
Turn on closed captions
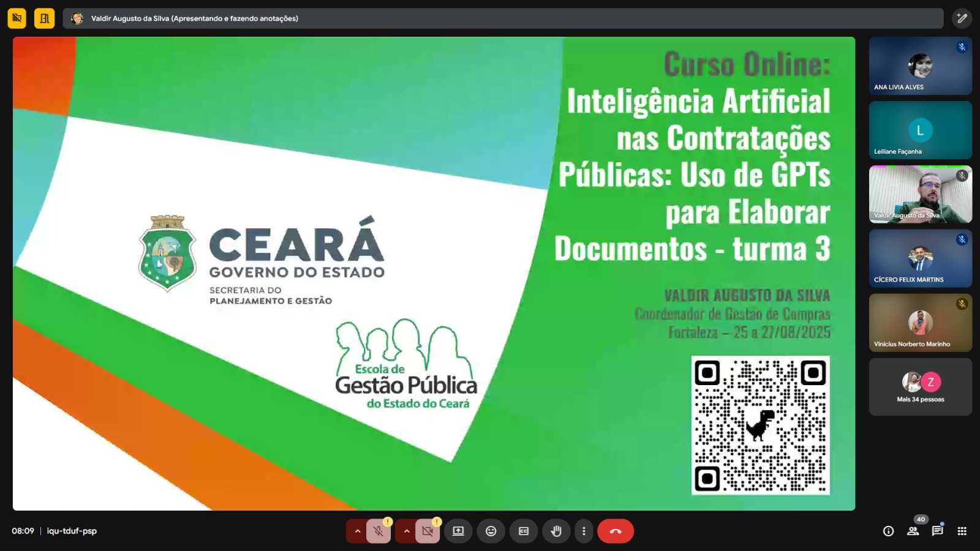coord(524,531)
